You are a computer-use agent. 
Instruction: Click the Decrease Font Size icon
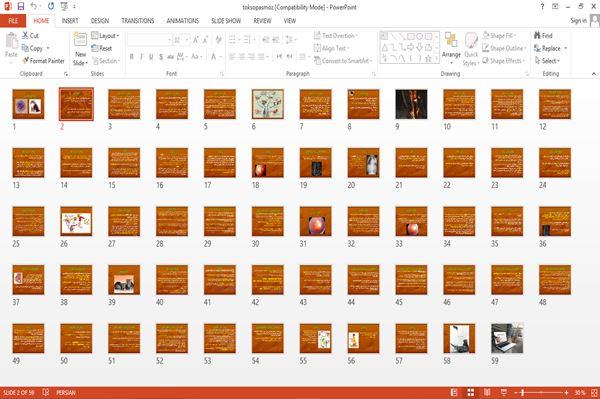tap(205, 40)
